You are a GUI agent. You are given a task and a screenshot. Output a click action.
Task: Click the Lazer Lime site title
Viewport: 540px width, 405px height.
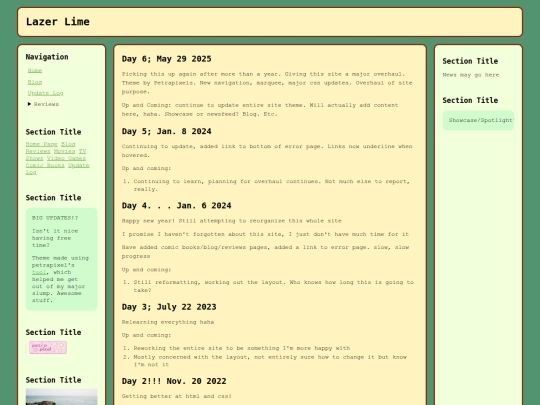click(58, 22)
